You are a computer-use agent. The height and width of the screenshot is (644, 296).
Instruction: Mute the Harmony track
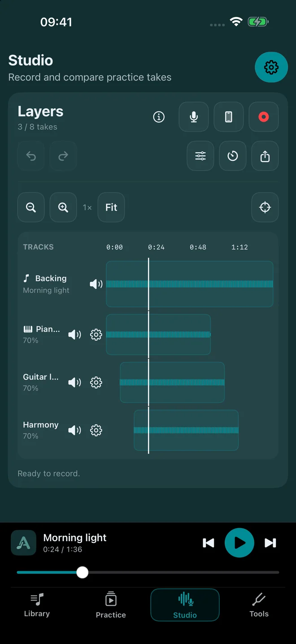pos(74,430)
